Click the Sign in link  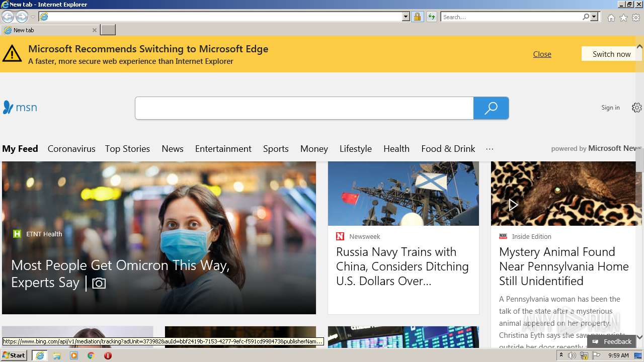coord(610,108)
